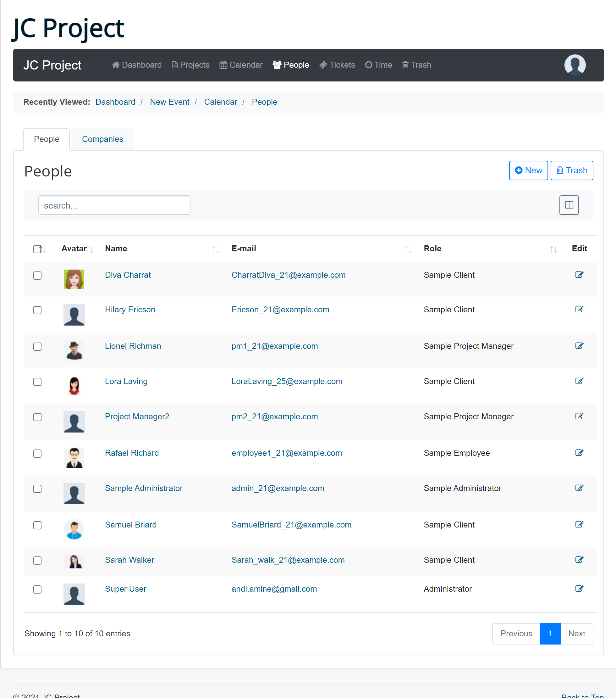
Task: Check the box for Hilary Ericson
Action: pos(37,310)
